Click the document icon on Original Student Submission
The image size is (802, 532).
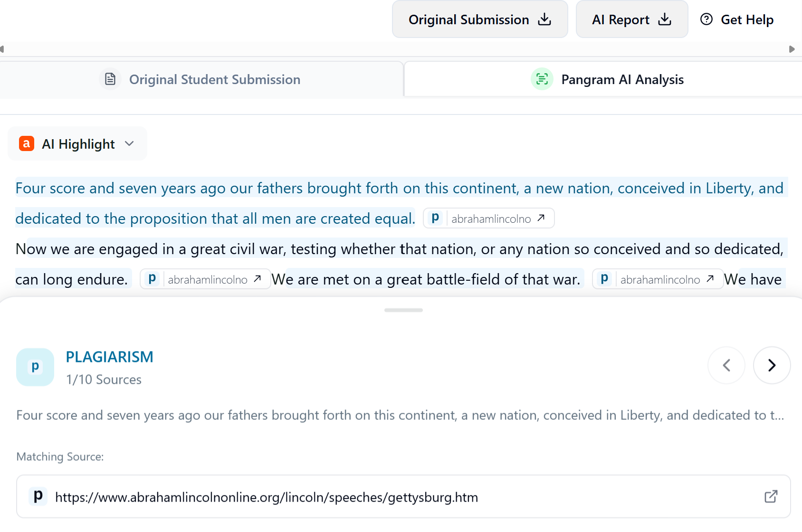[110, 79]
